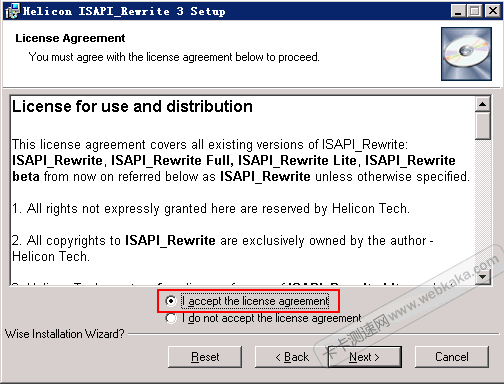Viewport: 504px width, 384px height.
Task: Click the "Wise Installation Wizard?" label
Action: point(65,334)
